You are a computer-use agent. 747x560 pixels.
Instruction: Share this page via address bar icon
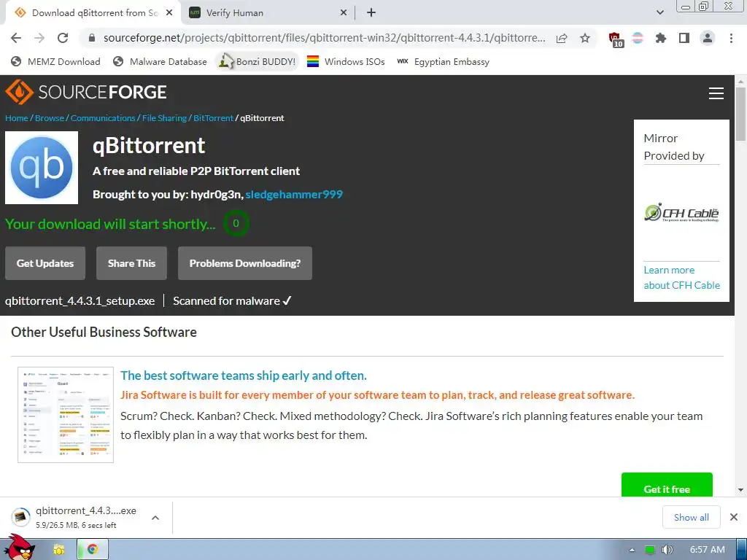tap(562, 38)
